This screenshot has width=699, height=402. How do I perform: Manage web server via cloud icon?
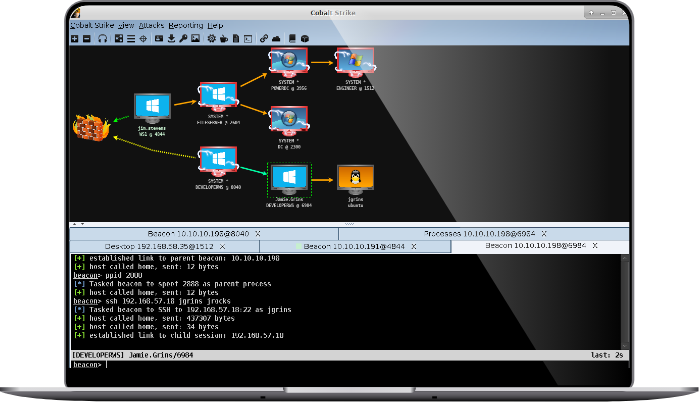point(276,39)
